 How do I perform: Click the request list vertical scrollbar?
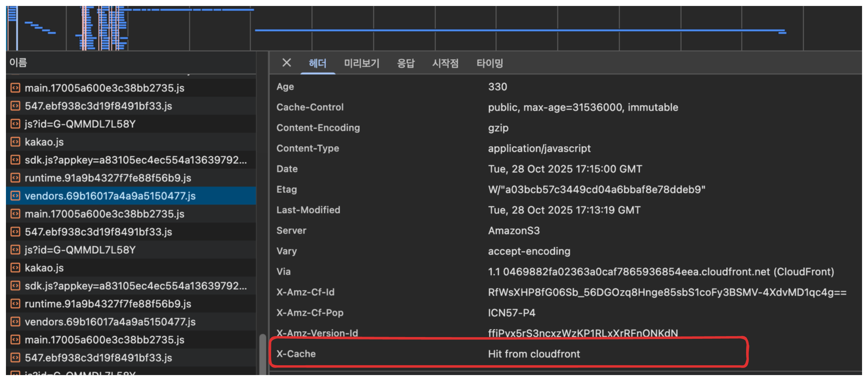click(262, 354)
